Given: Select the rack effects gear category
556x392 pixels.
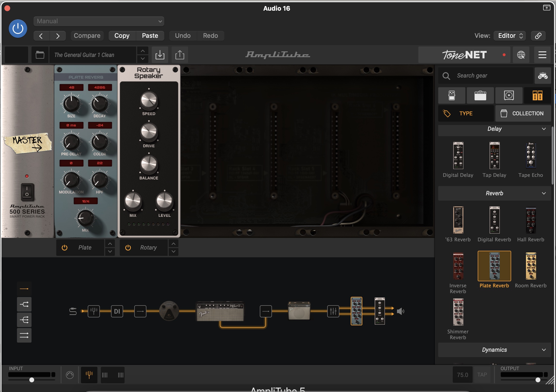Looking at the screenshot, I should (x=538, y=95).
